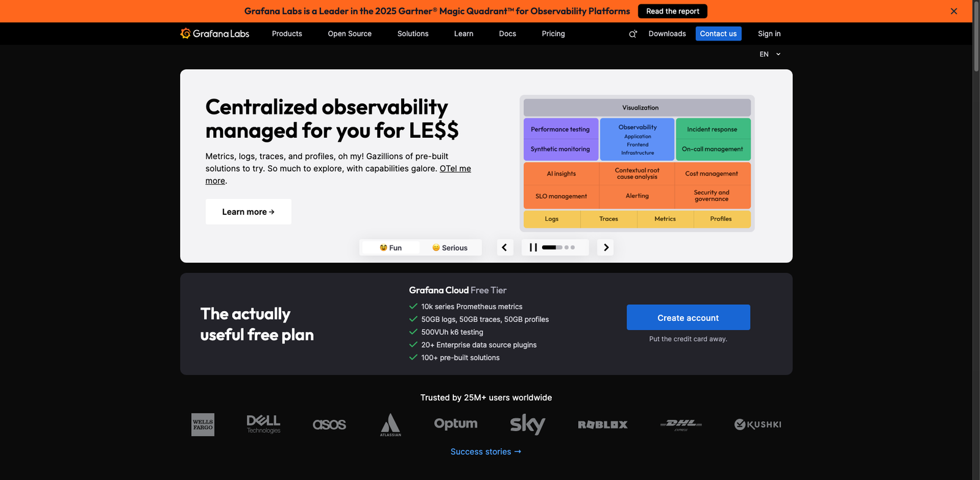Open the Success stories link

486,452
